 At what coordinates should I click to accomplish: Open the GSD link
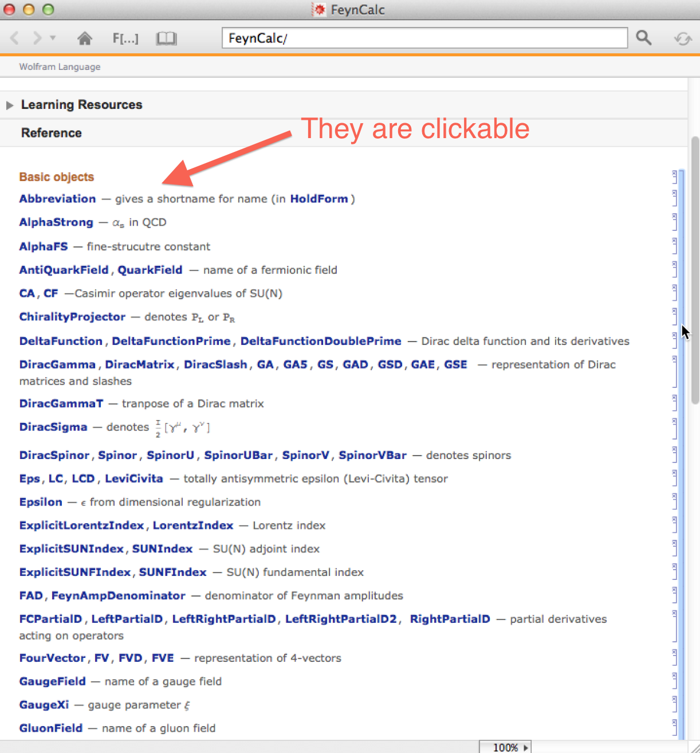click(390, 364)
